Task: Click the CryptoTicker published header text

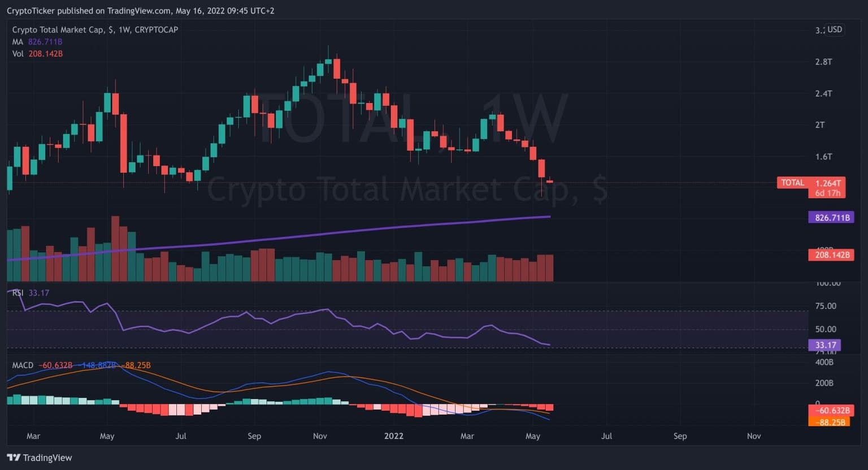Action: click(140, 11)
